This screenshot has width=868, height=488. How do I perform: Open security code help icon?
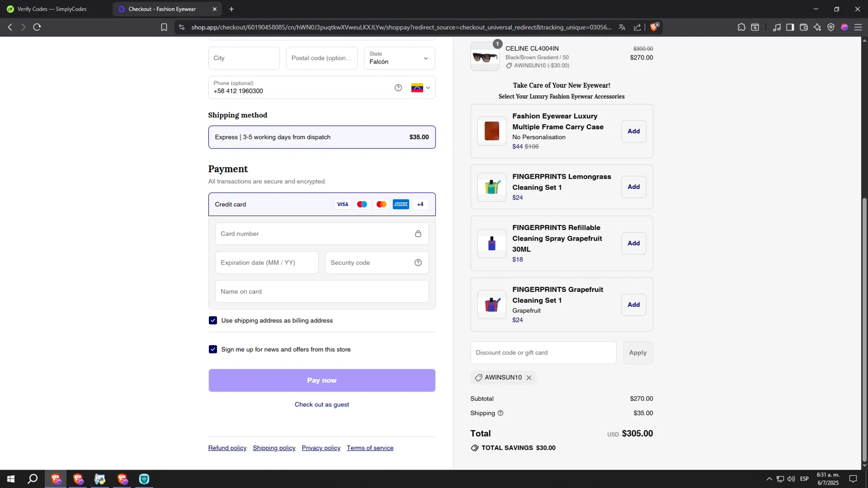point(418,263)
